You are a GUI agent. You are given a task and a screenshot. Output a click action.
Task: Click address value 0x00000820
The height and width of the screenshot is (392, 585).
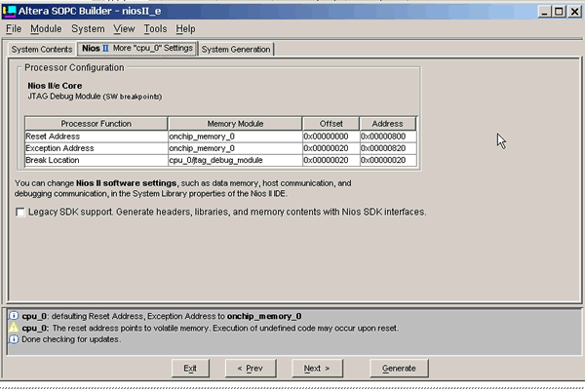(388, 148)
